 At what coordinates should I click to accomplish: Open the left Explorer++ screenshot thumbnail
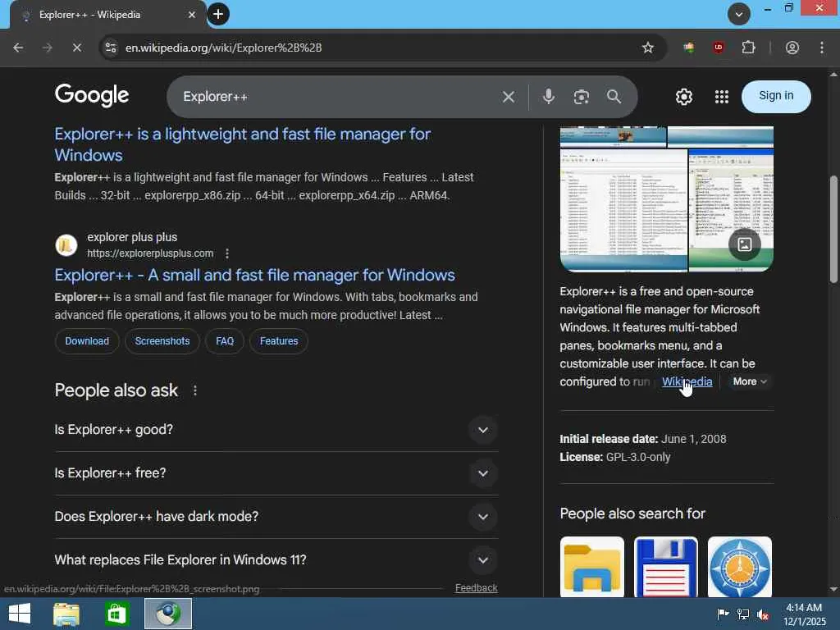(623, 211)
